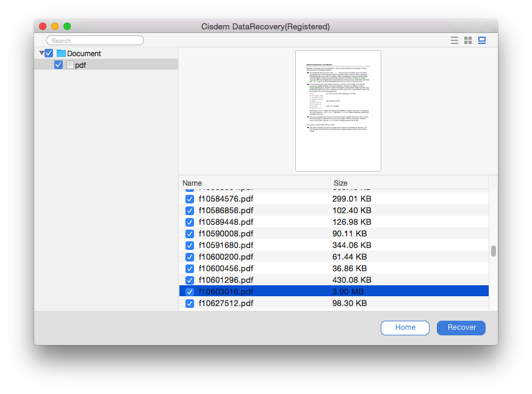This screenshot has height=394, width=532.
Task: Minimize the window with yellow button
Action: click(55, 26)
